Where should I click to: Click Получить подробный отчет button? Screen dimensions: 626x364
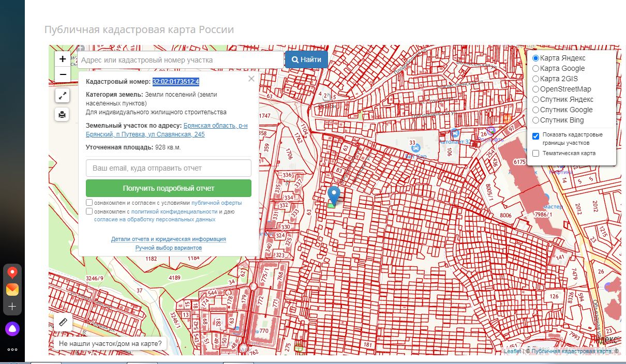(169, 188)
